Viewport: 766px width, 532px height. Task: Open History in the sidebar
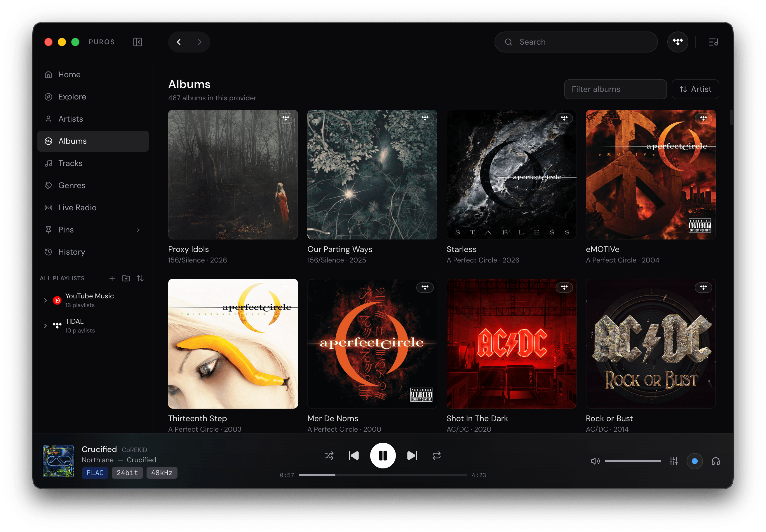click(x=93, y=252)
